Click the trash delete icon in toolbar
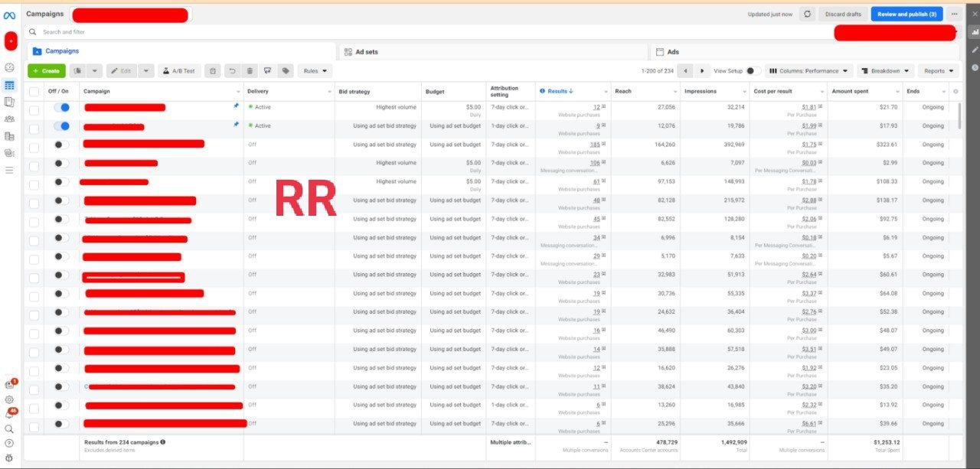This screenshot has width=980, height=469. 250,71
